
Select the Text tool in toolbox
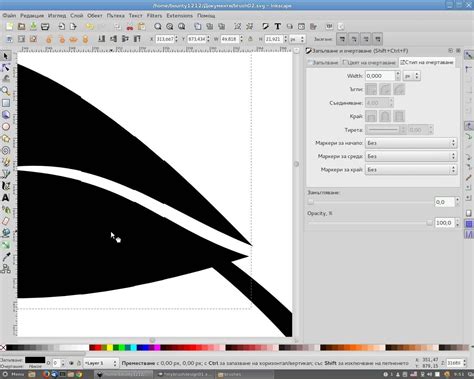coord(5,198)
